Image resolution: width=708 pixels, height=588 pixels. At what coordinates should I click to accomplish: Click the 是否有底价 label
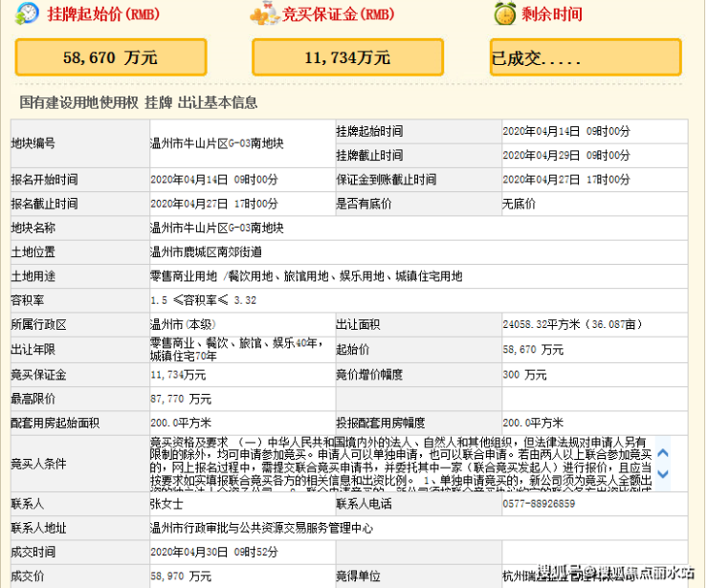click(x=364, y=204)
